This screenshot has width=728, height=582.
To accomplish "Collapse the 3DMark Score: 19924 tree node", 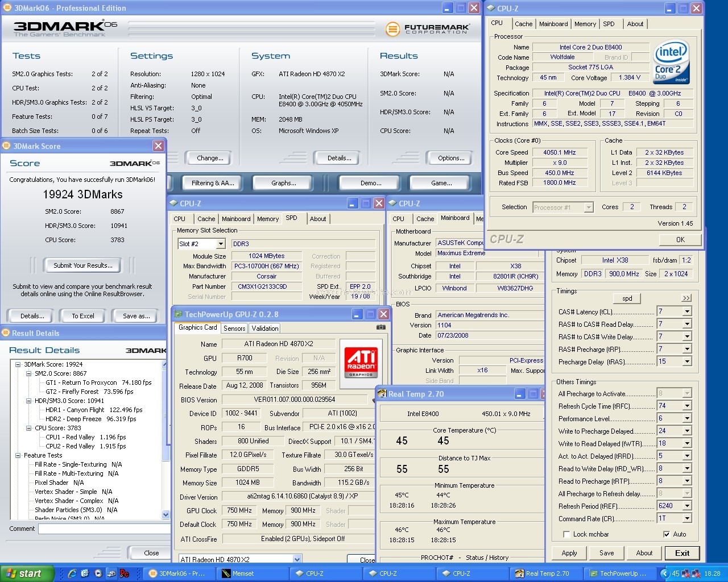I will 18,364.
